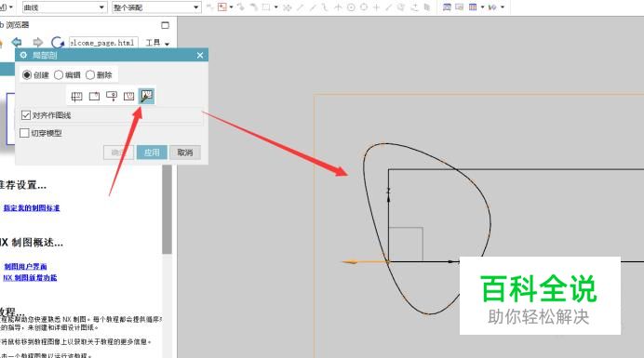644x358 pixels.
Task: Open the 指定我的制图标准 link
Action: (x=32, y=208)
